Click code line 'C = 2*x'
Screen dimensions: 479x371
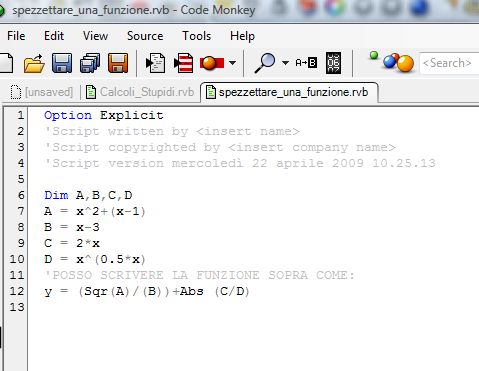tap(72, 243)
